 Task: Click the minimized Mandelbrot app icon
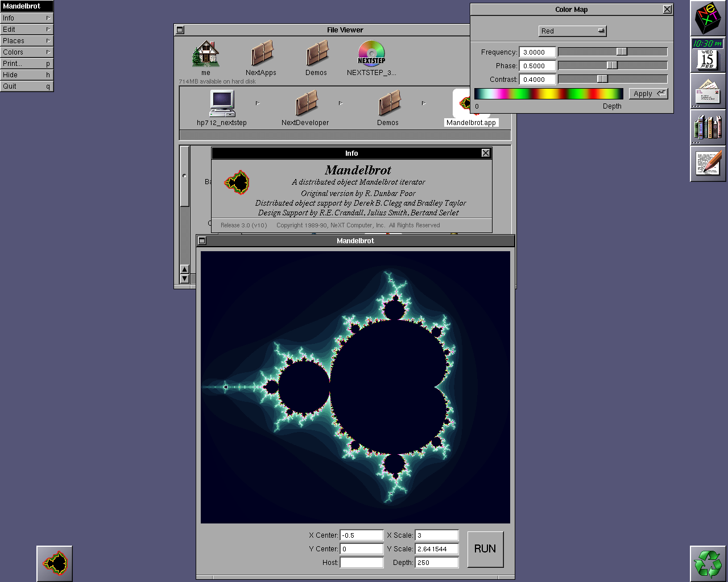(55, 563)
